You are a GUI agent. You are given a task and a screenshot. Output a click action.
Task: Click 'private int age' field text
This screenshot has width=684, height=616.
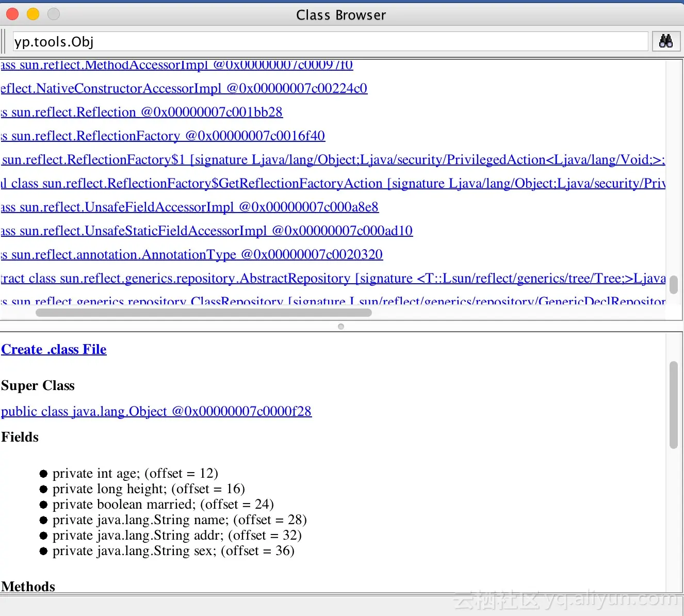tap(136, 473)
